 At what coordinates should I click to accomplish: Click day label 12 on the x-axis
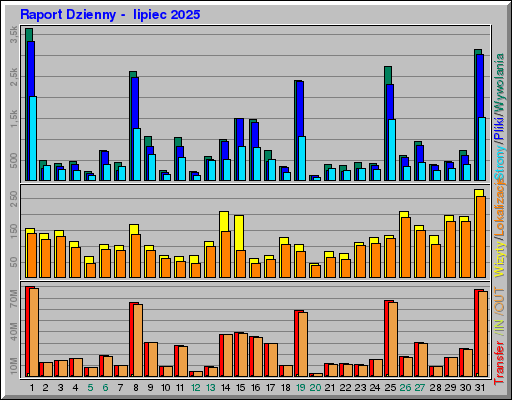(x=196, y=388)
